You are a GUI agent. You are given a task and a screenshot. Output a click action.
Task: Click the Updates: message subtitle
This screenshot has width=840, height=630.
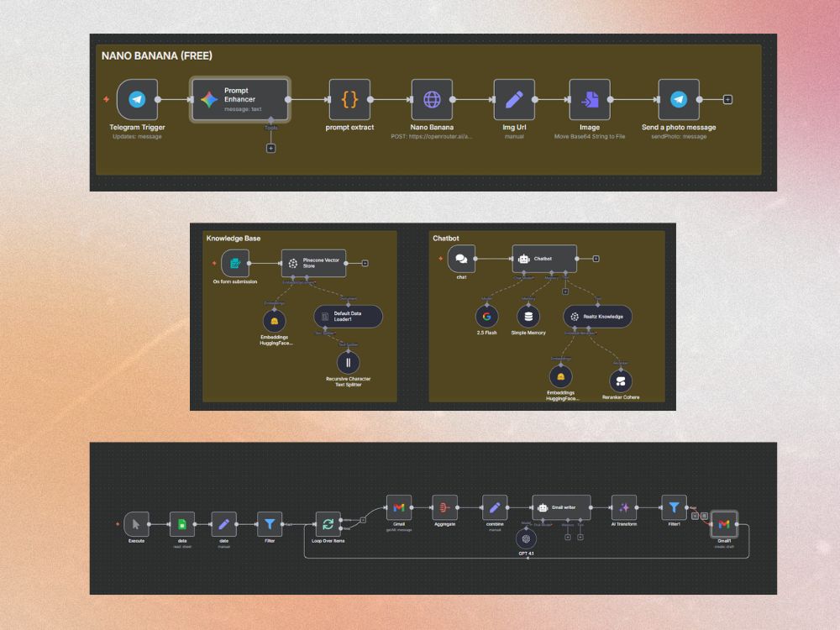tap(137, 137)
